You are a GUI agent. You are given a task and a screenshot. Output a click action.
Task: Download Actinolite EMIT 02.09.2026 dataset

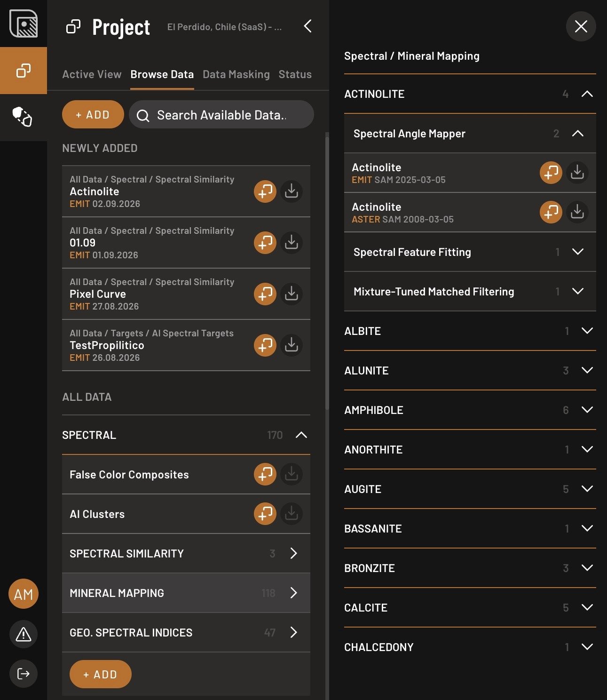pyautogui.click(x=292, y=191)
